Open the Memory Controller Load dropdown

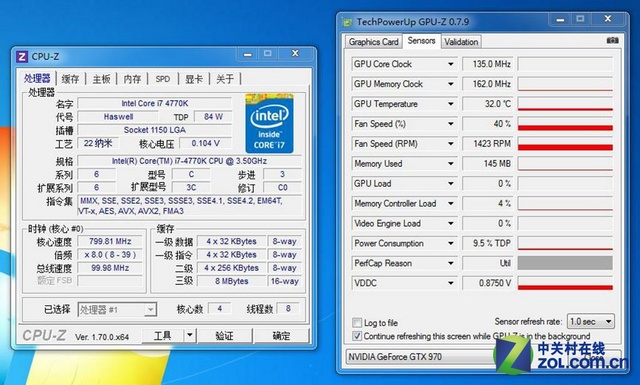(x=451, y=203)
